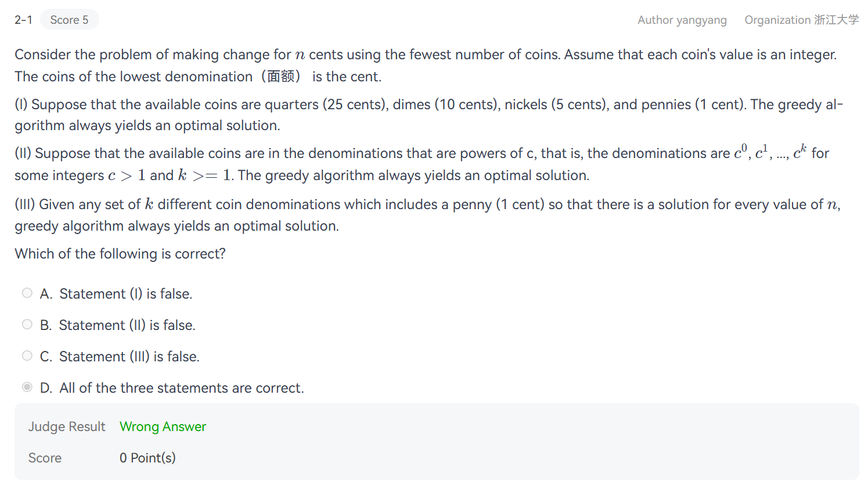Click the 'Score 5' badge
868x488 pixels.
[69, 20]
